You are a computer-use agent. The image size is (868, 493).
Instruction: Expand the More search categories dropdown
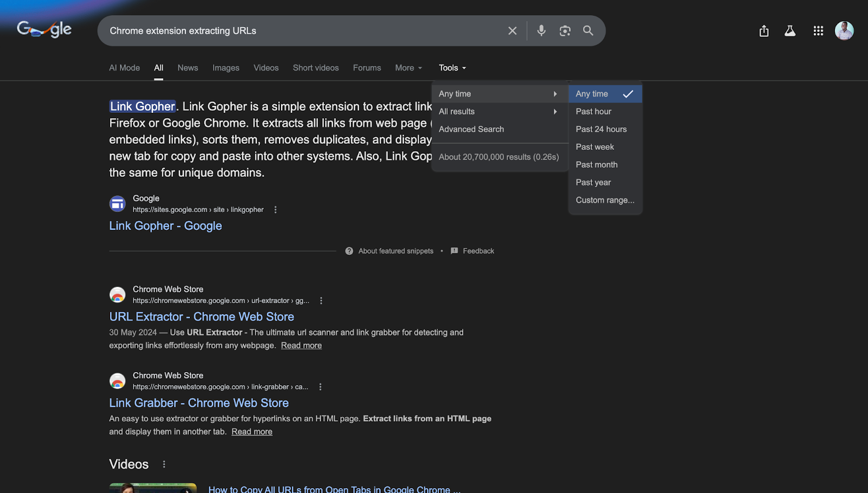pyautogui.click(x=408, y=67)
